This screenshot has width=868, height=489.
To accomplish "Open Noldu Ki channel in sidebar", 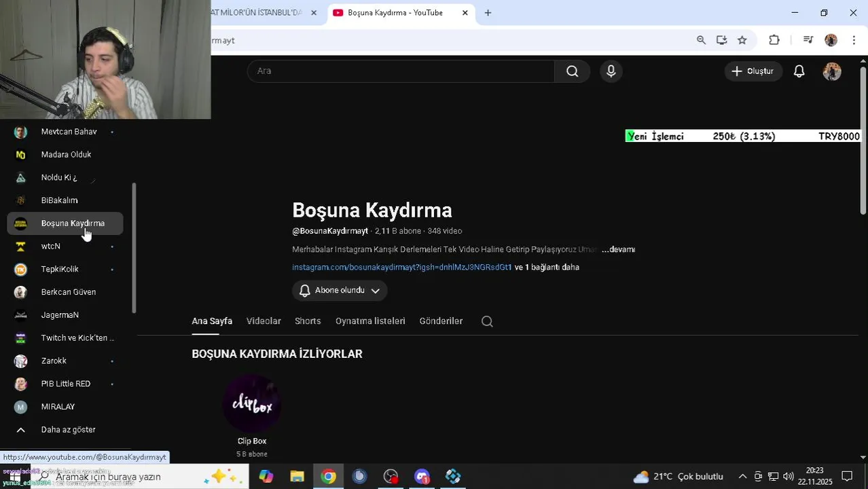I will [x=65, y=178].
